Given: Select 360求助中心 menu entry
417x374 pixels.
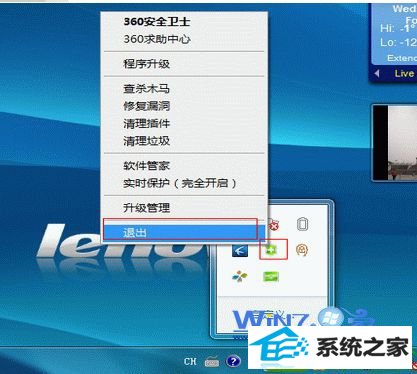Looking at the screenshot, I should pos(184,39).
